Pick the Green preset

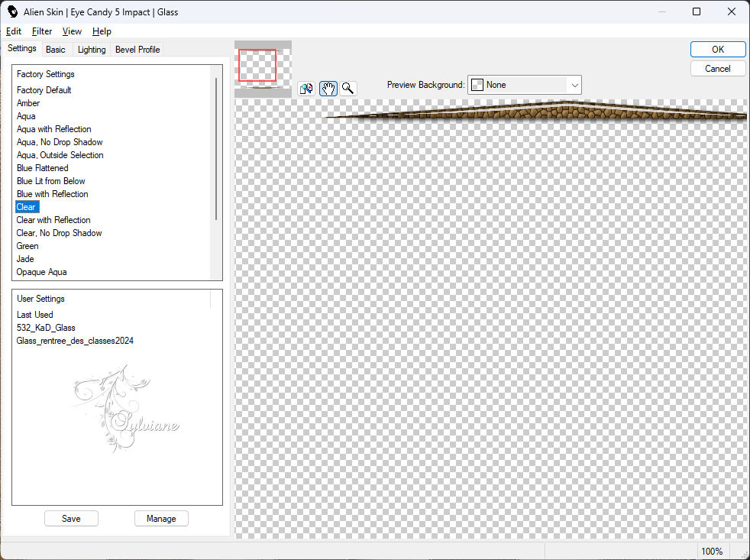point(27,245)
